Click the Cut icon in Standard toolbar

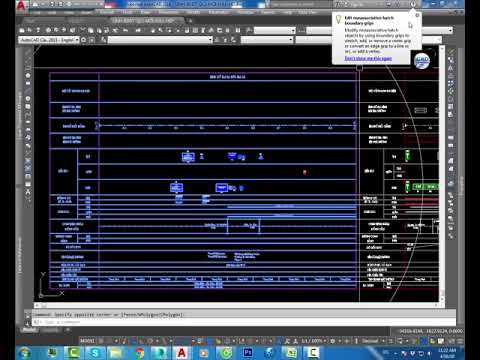coord(83,30)
